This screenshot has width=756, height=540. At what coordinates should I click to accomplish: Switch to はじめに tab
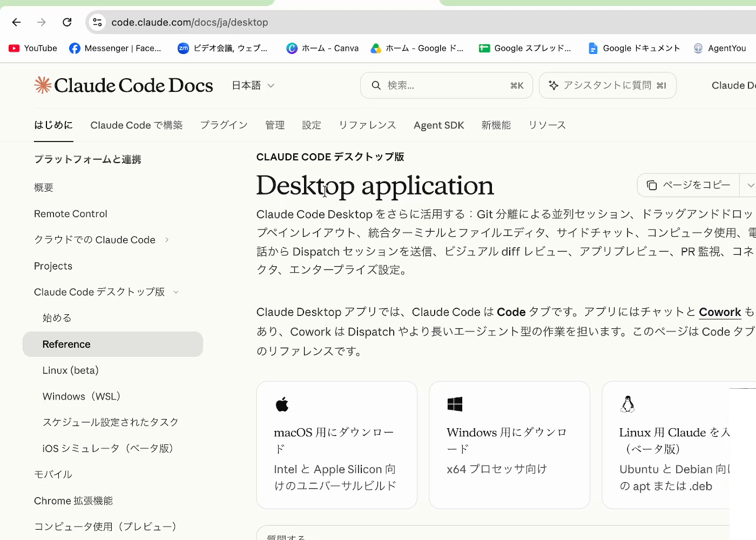[x=53, y=125]
